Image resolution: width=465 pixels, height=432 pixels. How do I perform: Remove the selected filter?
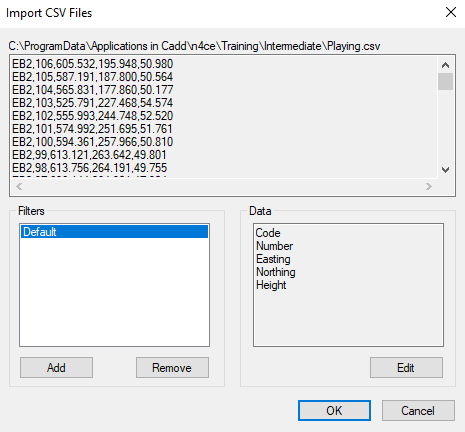[172, 368]
